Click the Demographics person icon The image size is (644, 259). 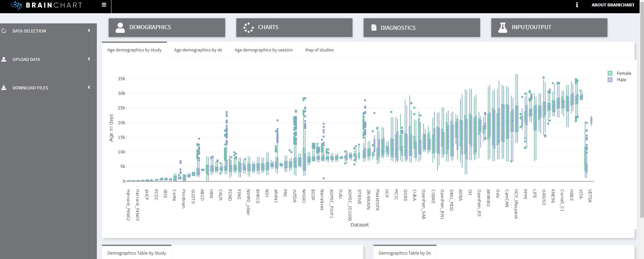pos(120,27)
